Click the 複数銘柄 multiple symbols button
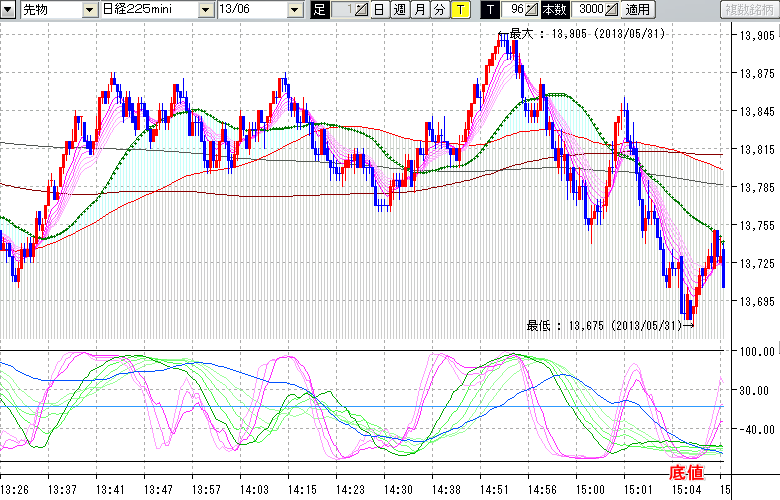 [749, 10]
